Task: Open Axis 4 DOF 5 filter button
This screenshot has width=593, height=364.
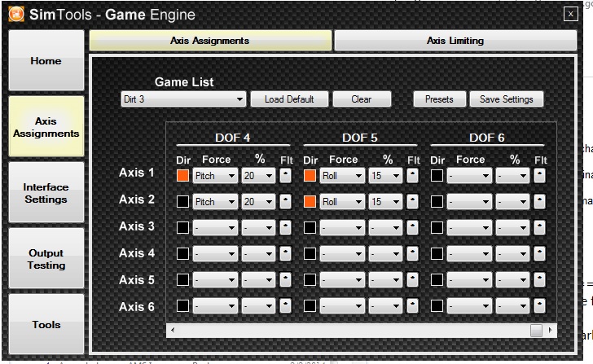Action: (413, 254)
